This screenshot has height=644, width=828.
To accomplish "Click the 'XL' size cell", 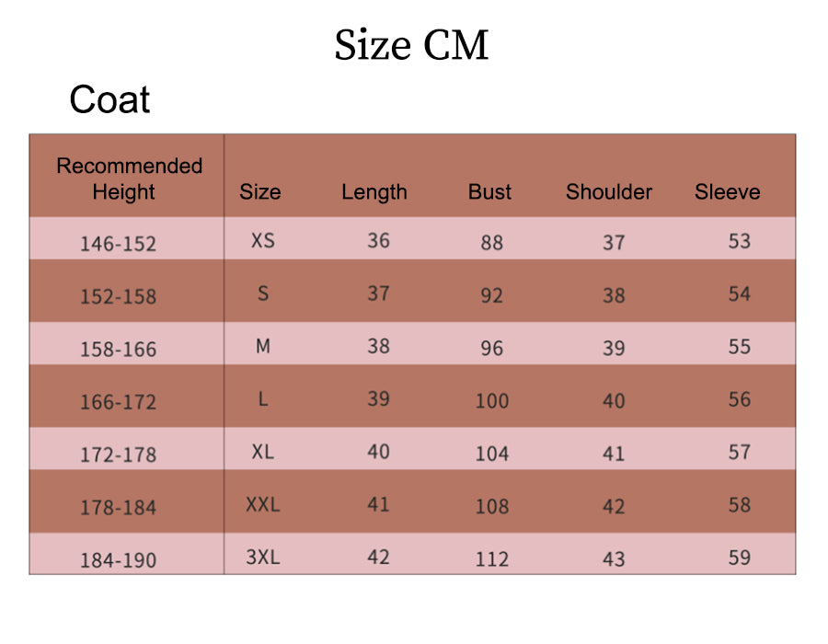I will (263, 452).
